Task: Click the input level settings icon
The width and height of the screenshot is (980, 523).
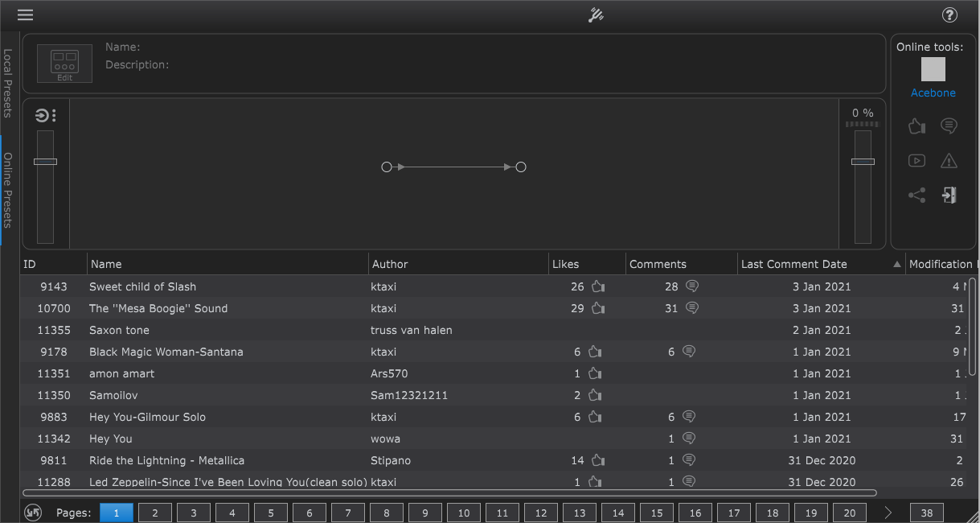Action: [x=45, y=116]
